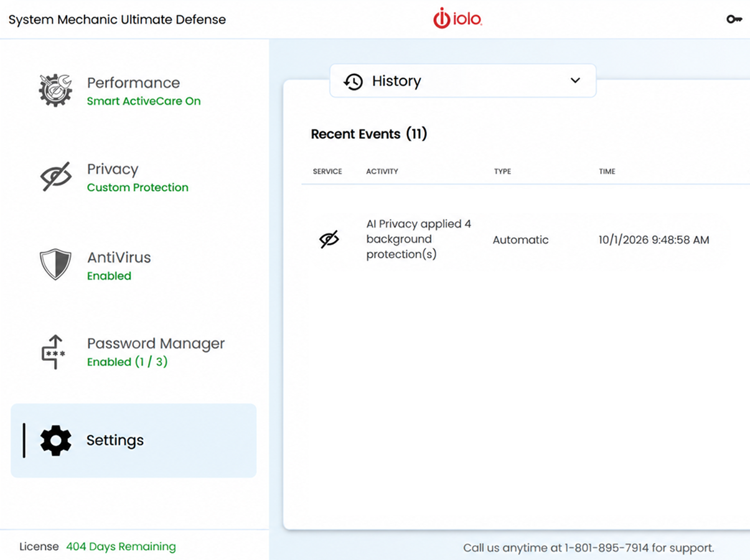Screen dimensions: 750x560
Task: Click the TIME column header
Action: (607, 171)
